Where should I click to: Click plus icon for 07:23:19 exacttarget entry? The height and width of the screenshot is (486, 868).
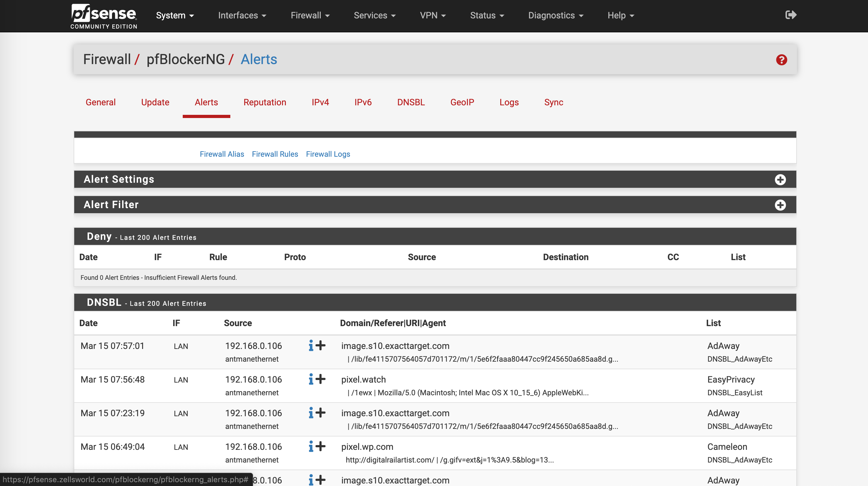pos(321,412)
